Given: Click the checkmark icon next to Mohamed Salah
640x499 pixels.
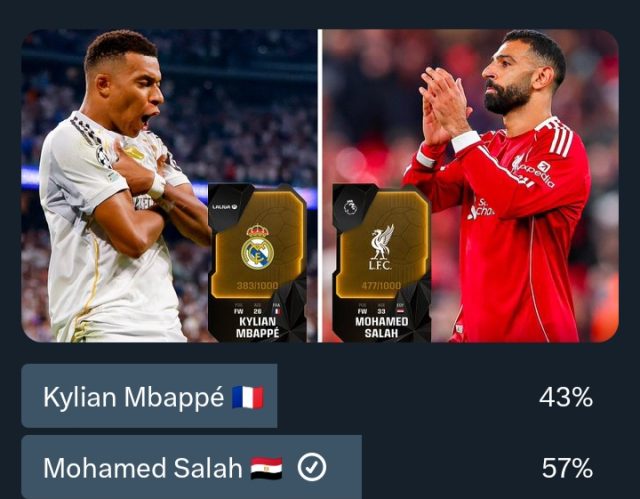Looking at the screenshot, I should [x=312, y=468].
